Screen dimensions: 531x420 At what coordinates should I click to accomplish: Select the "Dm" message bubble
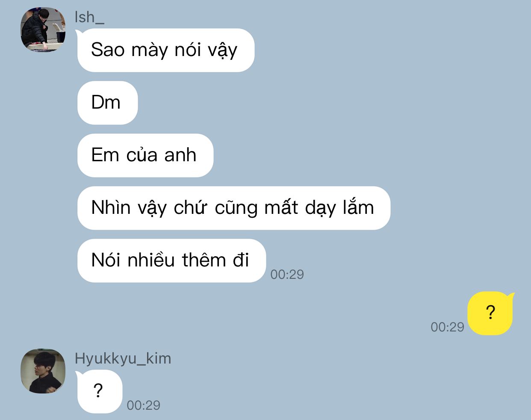[x=107, y=103]
